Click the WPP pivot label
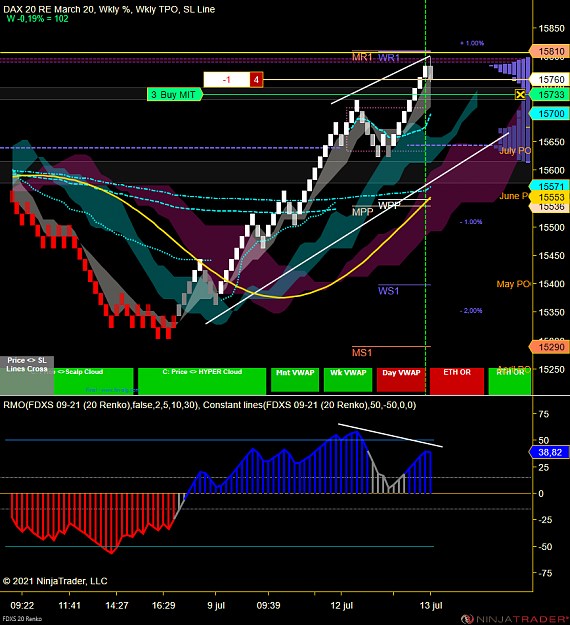570x625 pixels. (389, 205)
